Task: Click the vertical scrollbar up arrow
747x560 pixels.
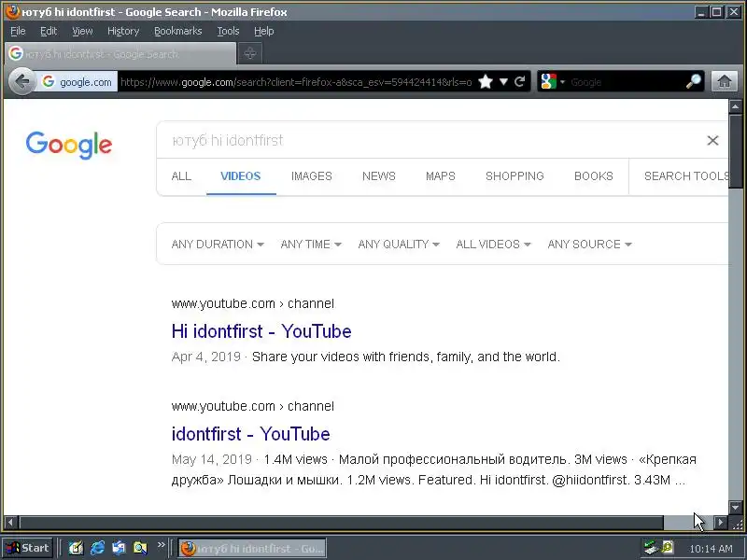Action: [735, 106]
